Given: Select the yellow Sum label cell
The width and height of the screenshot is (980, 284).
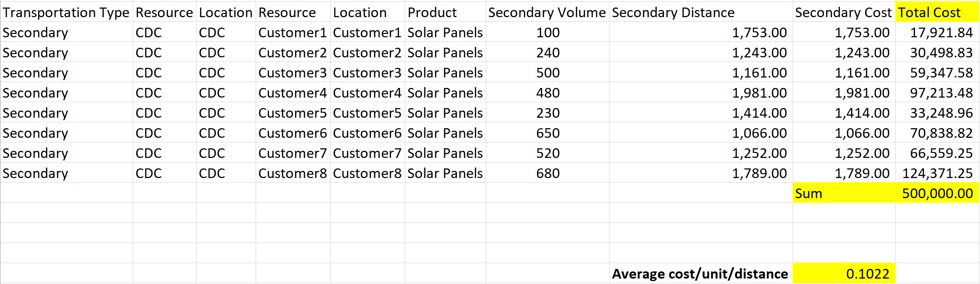Looking at the screenshot, I should pyautogui.click(x=844, y=193).
